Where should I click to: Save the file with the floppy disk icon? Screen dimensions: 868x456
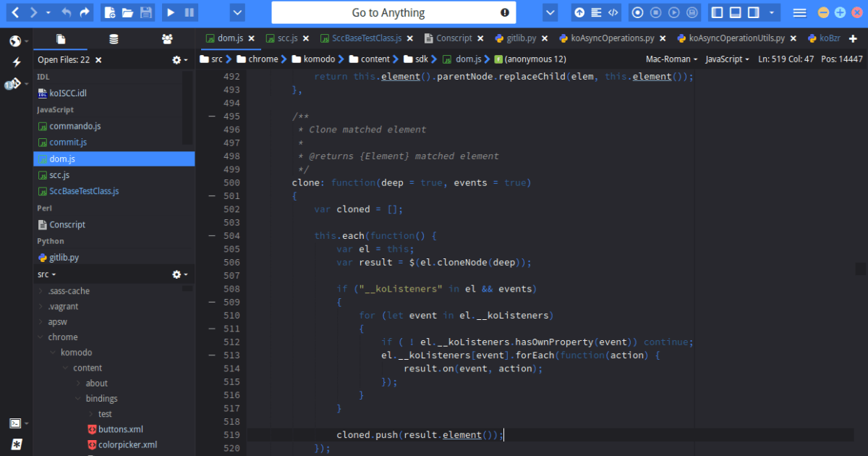[146, 12]
